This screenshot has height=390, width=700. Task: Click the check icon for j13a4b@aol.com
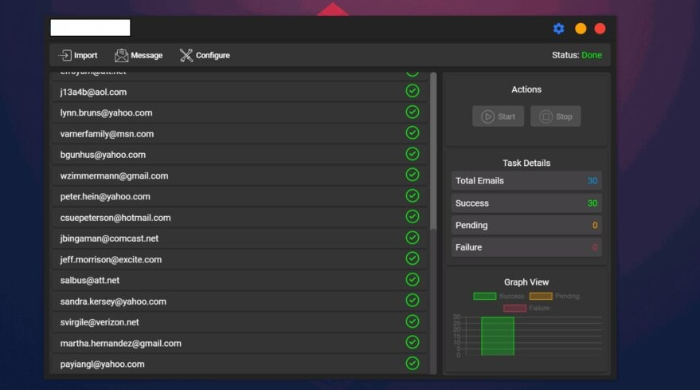click(412, 91)
